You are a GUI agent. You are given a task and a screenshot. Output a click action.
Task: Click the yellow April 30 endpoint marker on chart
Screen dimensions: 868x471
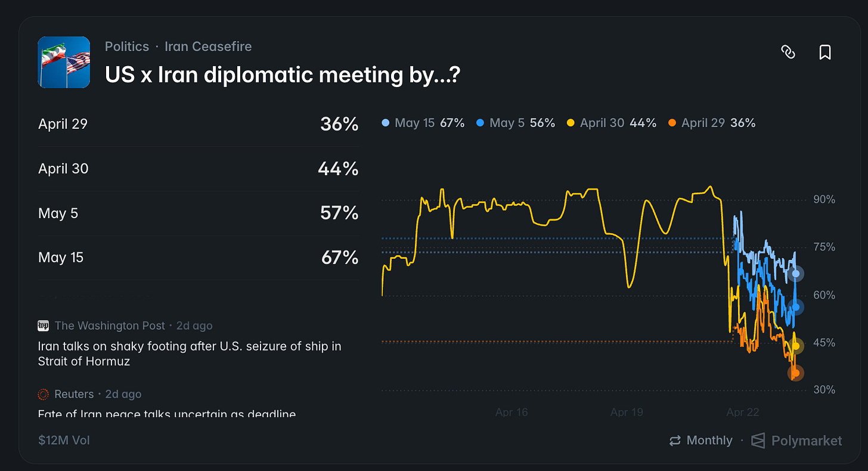[795, 345]
